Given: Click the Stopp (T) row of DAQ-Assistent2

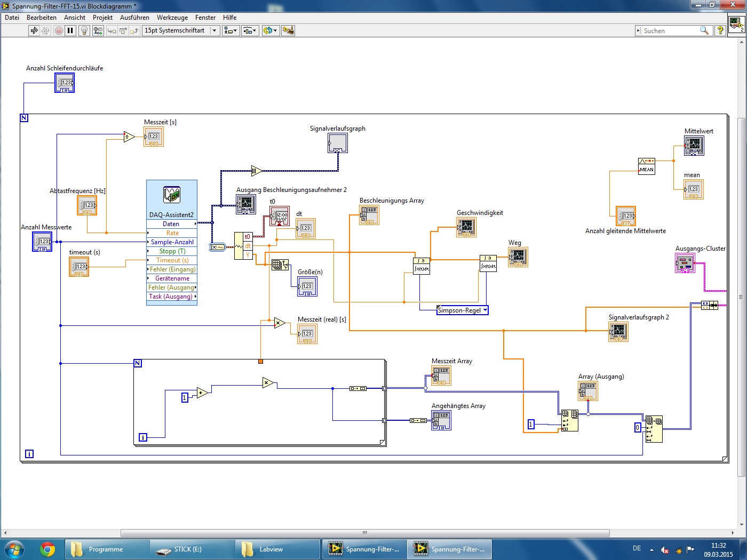Looking at the screenshot, I should tap(172, 251).
